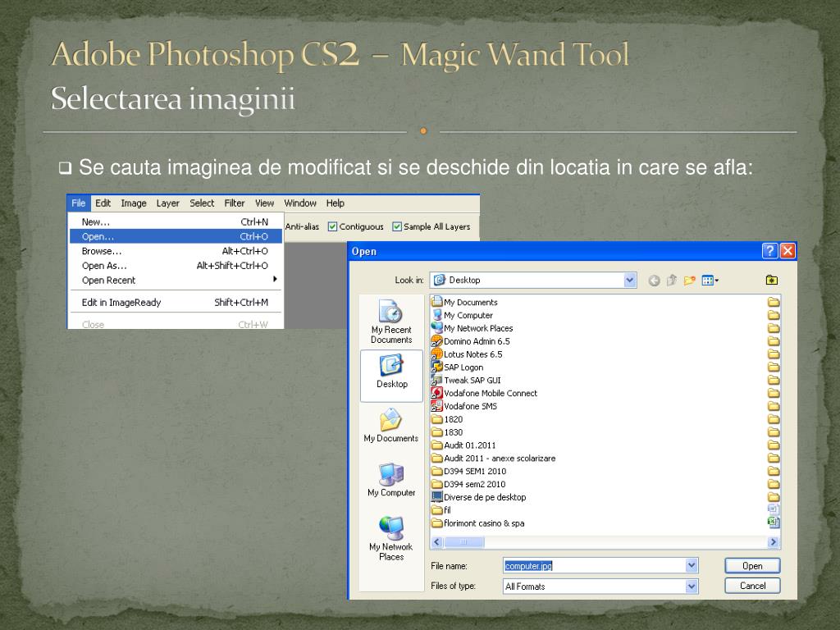The image size is (840, 630).
Task: Click the Open button in dialog
Action: [752, 566]
